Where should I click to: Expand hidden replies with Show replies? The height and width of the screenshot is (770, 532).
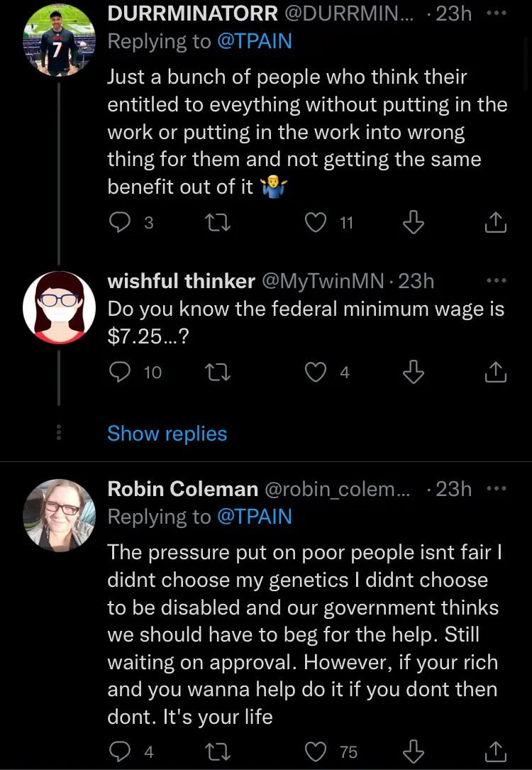pos(167,434)
